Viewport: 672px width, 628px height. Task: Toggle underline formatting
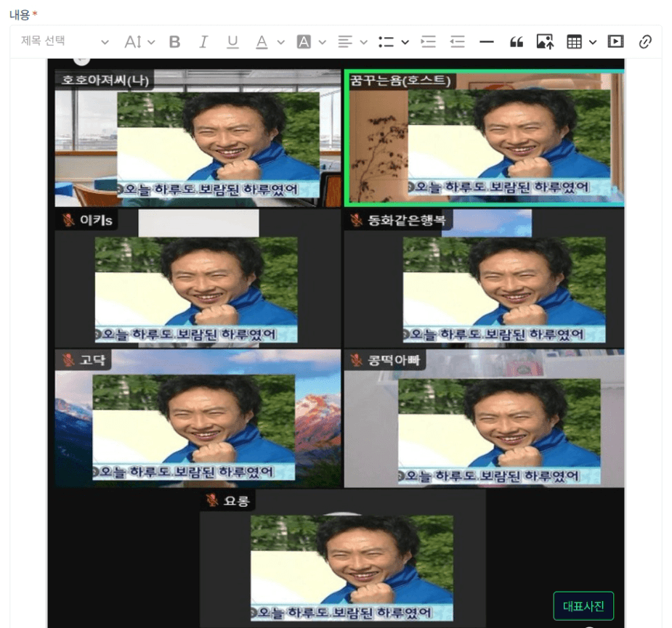click(232, 42)
